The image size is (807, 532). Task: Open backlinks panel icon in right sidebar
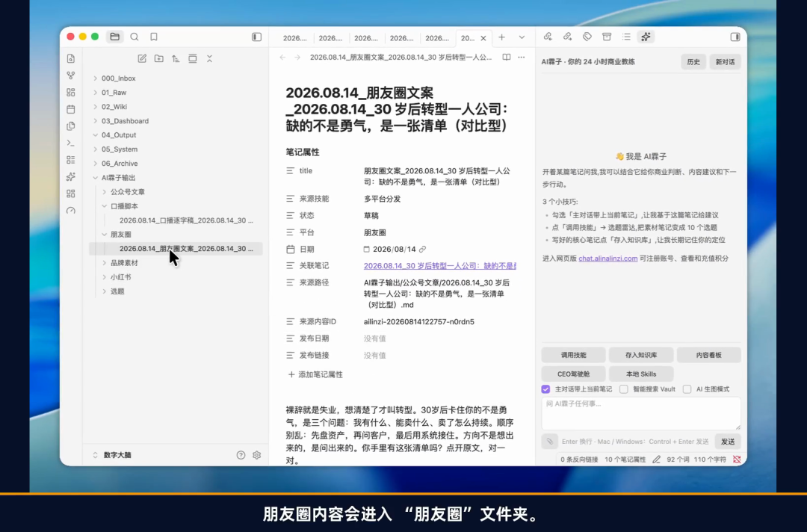tap(548, 37)
